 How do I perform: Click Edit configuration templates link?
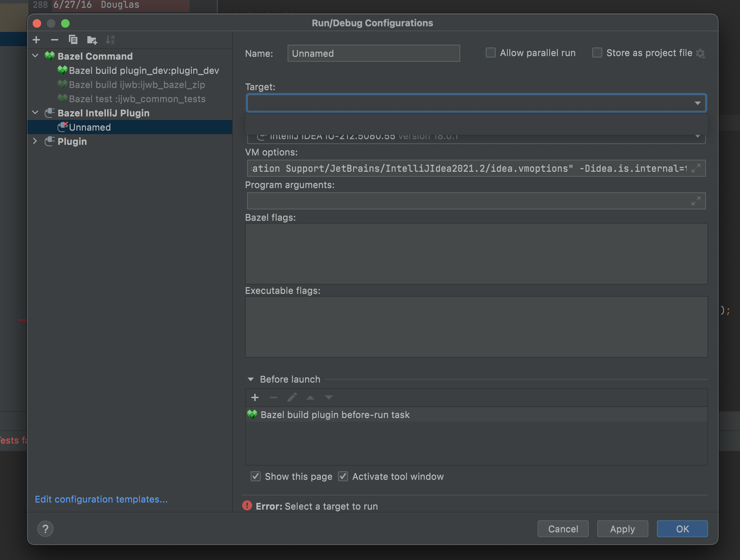pyautogui.click(x=101, y=499)
